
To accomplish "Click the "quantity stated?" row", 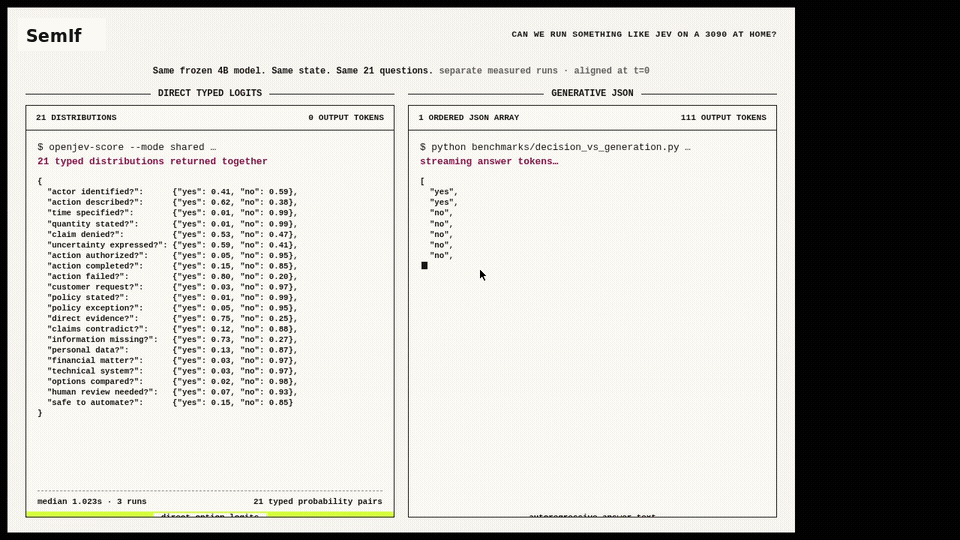I will point(172,223).
